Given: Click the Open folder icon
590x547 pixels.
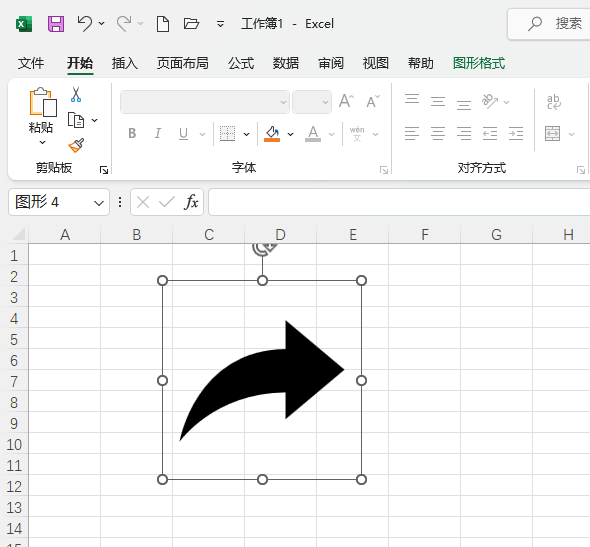Looking at the screenshot, I should tap(191, 24).
